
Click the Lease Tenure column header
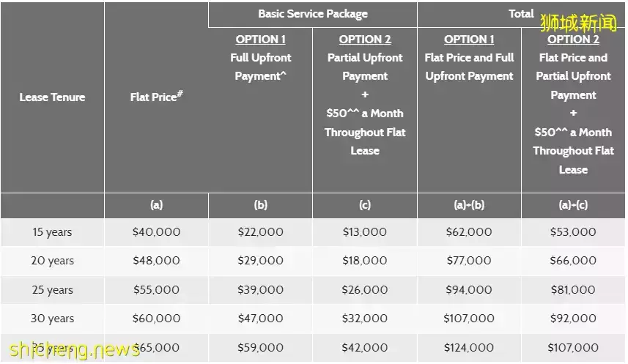(52, 97)
